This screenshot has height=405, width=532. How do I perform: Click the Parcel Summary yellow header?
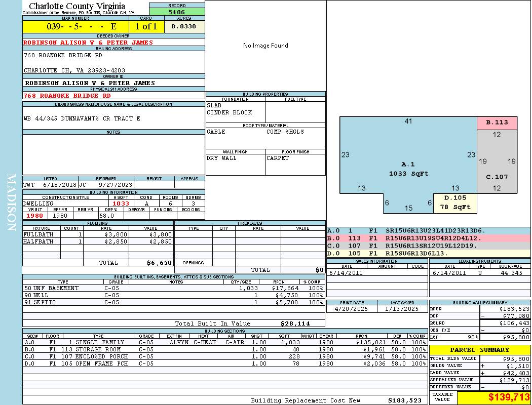point(480,350)
